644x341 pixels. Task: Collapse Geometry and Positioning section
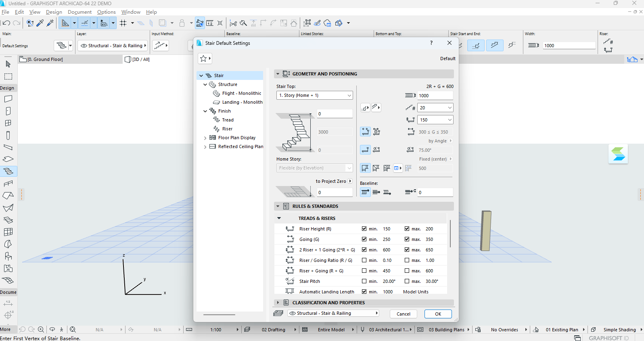tap(278, 74)
